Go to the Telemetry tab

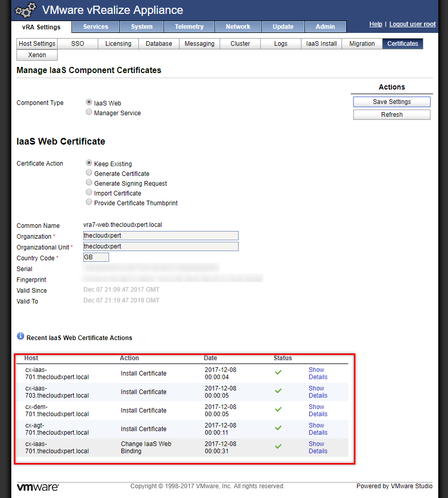(189, 27)
